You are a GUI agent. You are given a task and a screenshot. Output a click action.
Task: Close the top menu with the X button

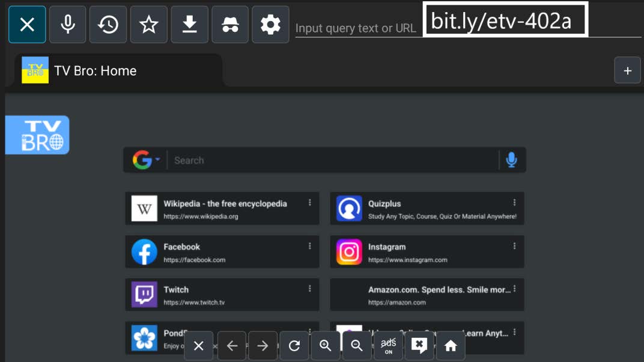coord(27,25)
